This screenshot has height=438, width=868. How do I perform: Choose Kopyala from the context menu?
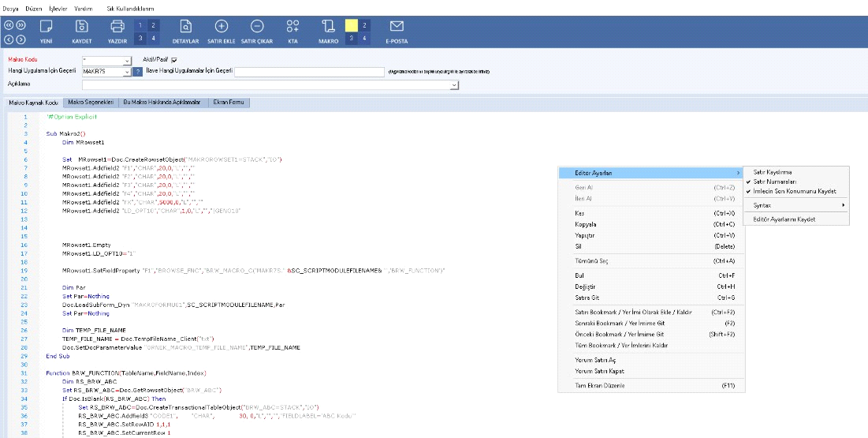(587, 224)
